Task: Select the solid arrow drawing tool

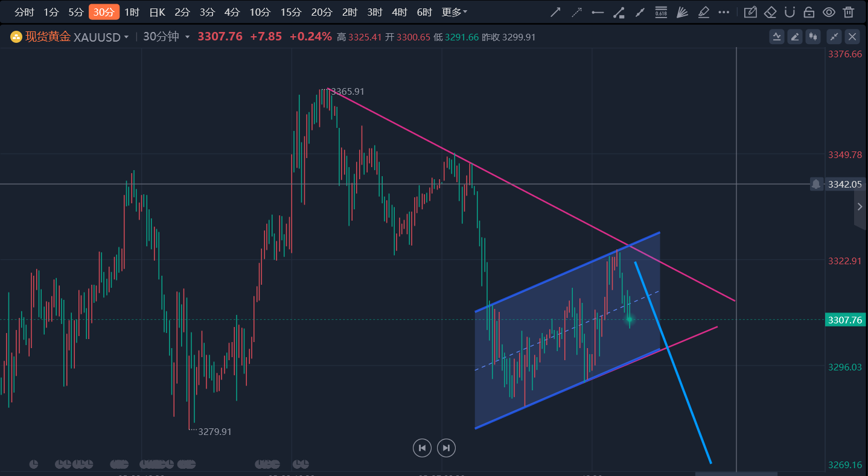Action: pyautogui.click(x=556, y=12)
